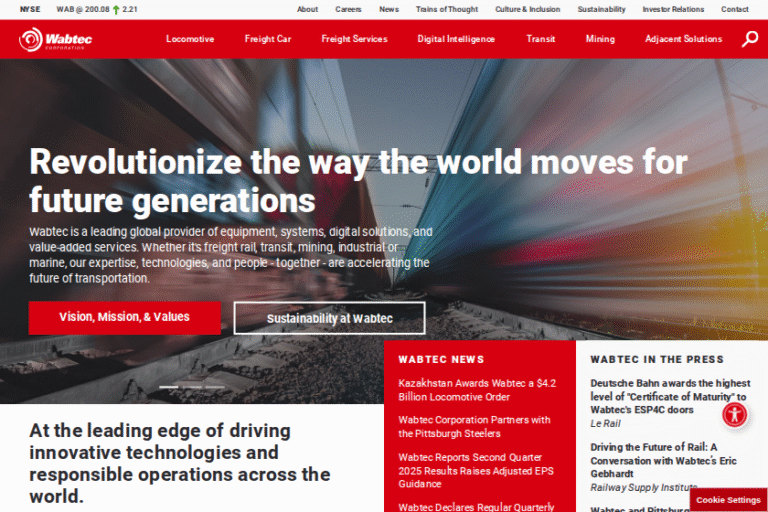The width and height of the screenshot is (768, 512).
Task: Click the Wabtec logo in the header
Action: click(x=55, y=39)
